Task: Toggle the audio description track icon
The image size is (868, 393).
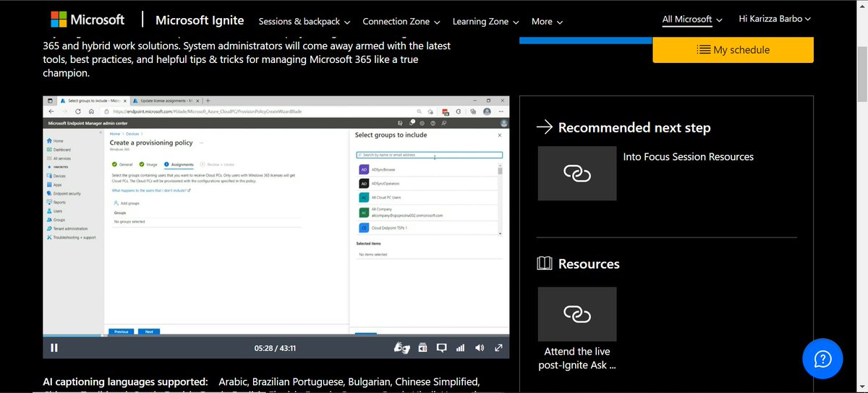Action: pyautogui.click(x=423, y=348)
